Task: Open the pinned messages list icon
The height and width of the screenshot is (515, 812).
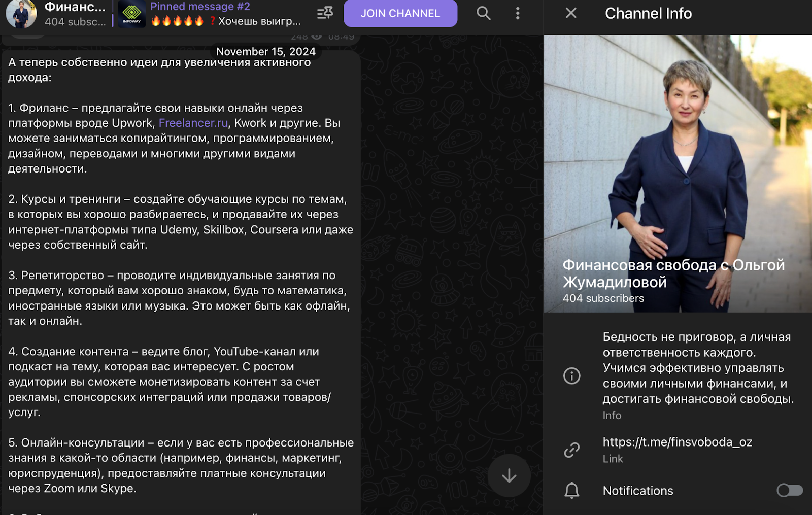Action: tap(325, 13)
